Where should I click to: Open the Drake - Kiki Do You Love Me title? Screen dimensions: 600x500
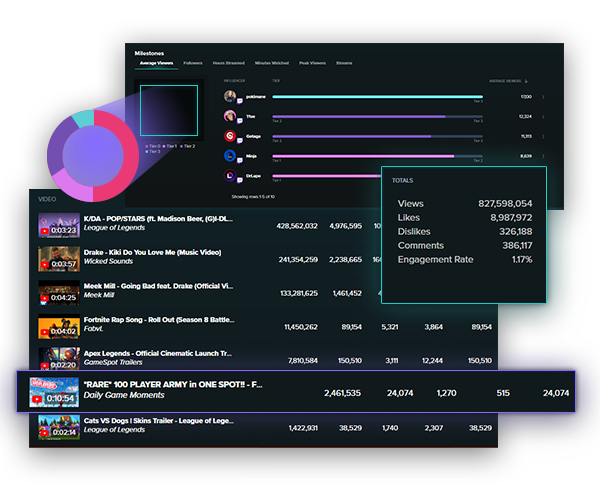tap(152, 252)
